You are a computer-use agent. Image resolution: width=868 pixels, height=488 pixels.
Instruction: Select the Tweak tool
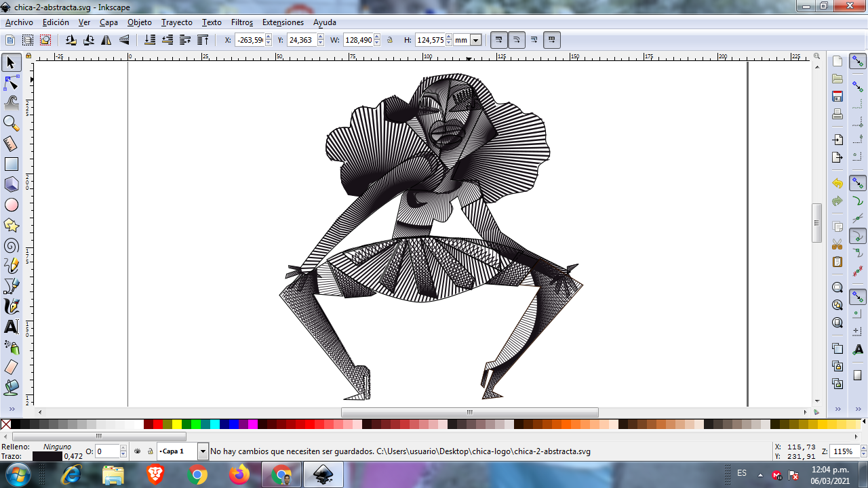[x=11, y=103]
